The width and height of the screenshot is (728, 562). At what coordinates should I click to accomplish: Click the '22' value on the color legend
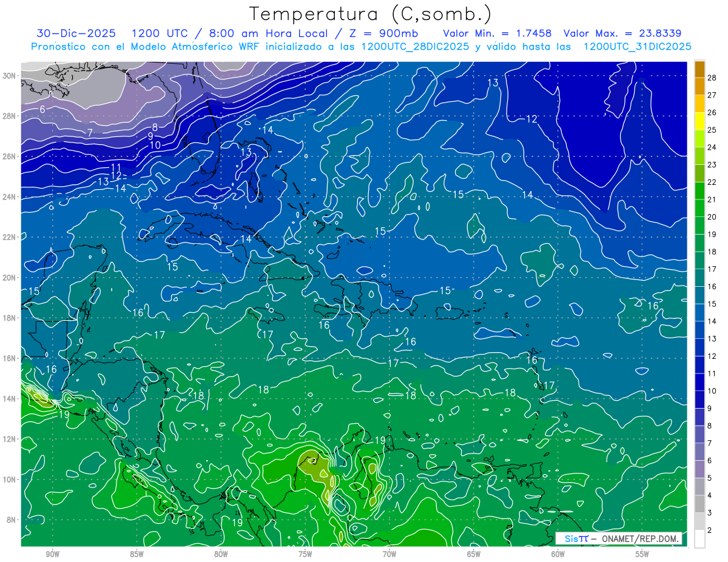click(x=712, y=182)
